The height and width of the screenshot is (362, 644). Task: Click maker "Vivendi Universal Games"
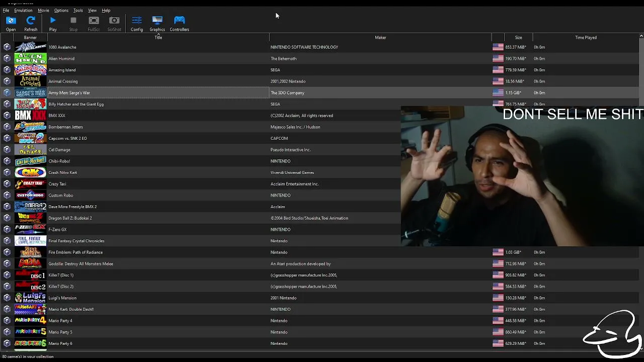292,172
